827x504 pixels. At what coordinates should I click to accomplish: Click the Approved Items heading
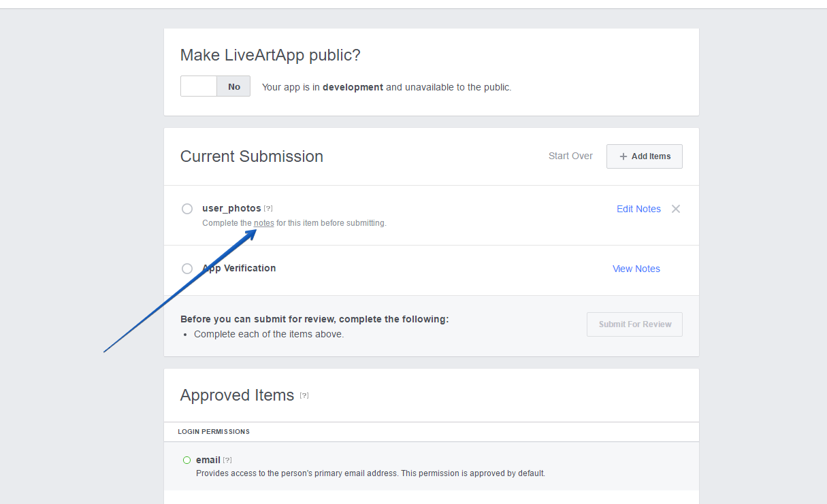pyautogui.click(x=237, y=395)
